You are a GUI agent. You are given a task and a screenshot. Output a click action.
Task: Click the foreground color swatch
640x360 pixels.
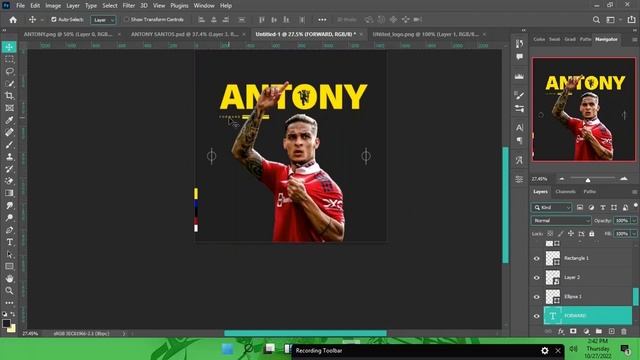click(6, 323)
